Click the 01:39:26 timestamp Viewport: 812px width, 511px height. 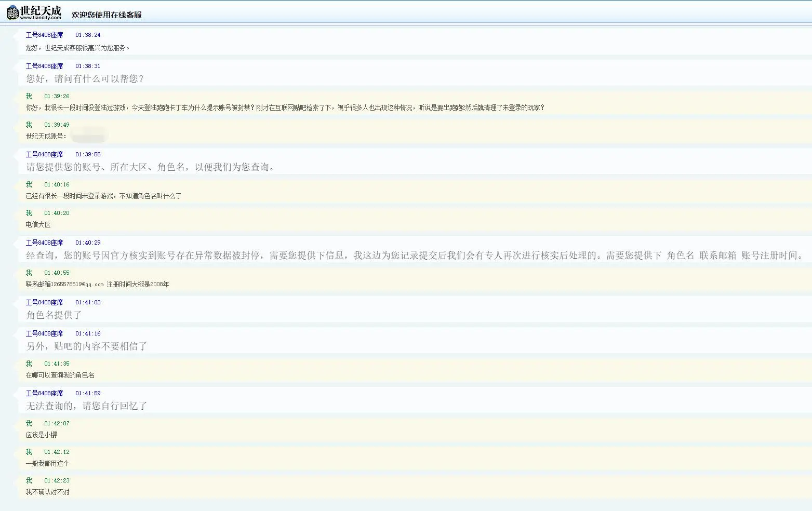(57, 97)
